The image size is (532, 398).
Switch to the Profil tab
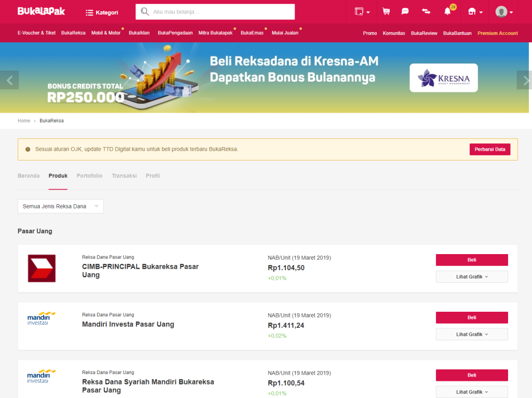153,176
